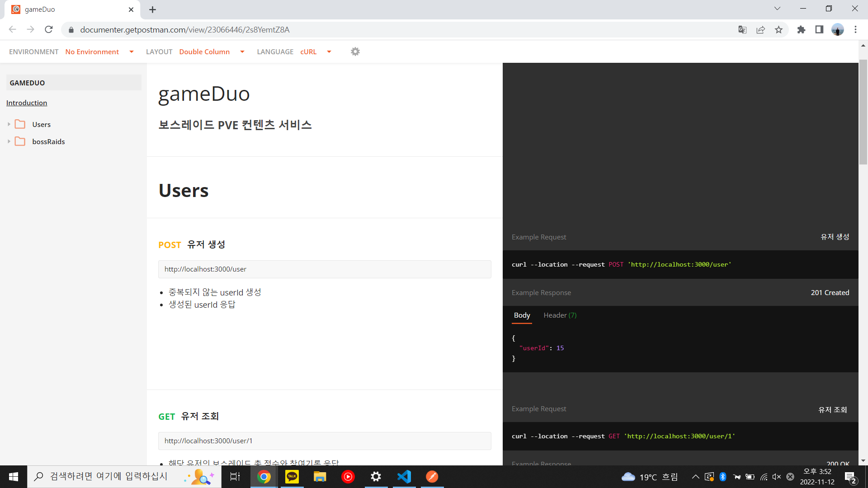The image size is (868, 488).
Task: Click the 유저 조회 example name label
Action: [833, 410]
